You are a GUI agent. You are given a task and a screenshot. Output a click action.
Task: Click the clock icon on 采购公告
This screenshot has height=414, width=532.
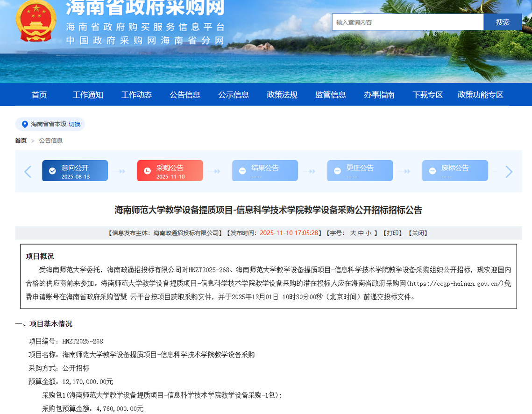click(x=147, y=171)
